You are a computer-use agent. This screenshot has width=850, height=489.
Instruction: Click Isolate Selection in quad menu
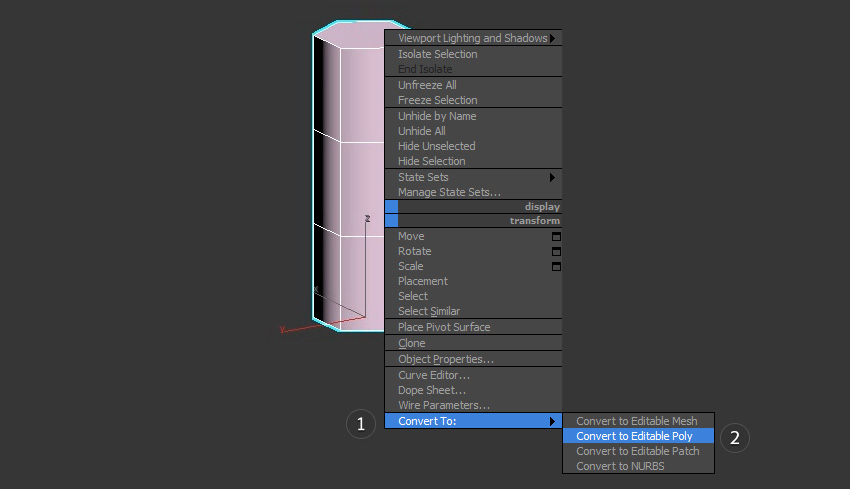pyautogui.click(x=437, y=54)
